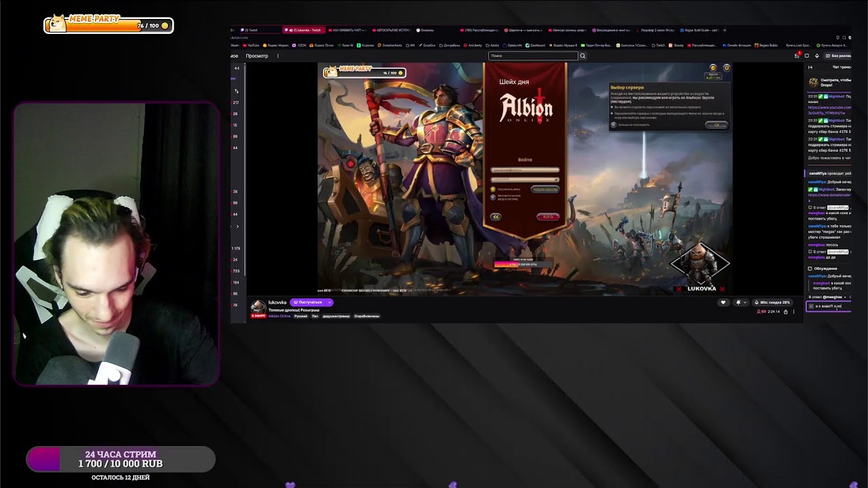Click the sort arrows icon in sidebar
This screenshot has width=868, height=488.
(237, 91)
